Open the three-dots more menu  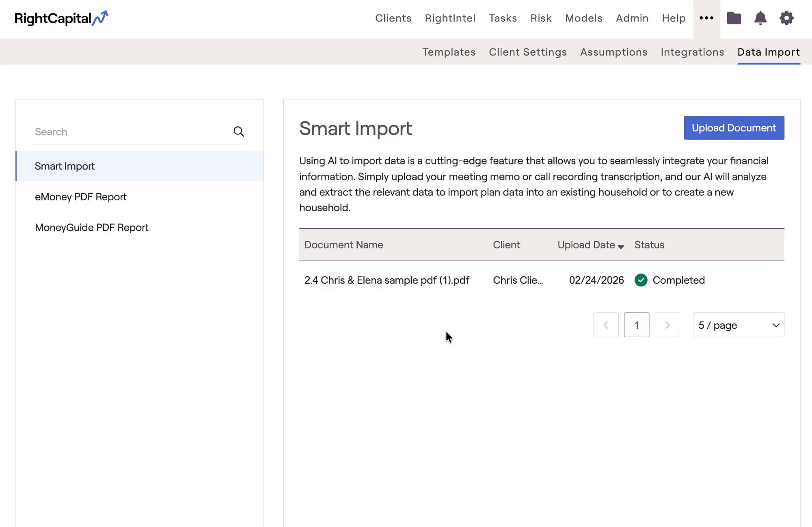click(x=706, y=18)
